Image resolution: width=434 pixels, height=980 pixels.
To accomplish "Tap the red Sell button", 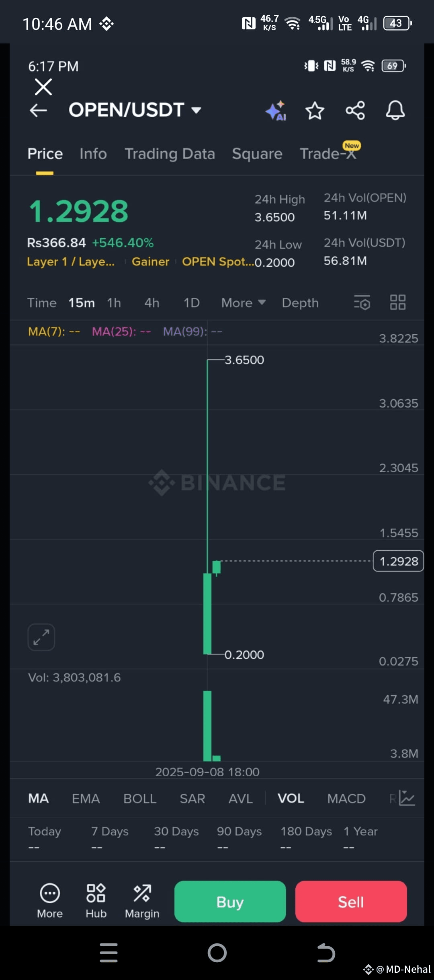I will [x=351, y=902].
